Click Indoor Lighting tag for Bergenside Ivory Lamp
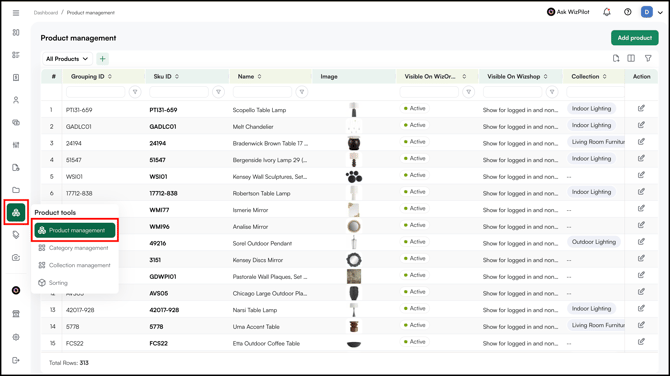 (591, 159)
